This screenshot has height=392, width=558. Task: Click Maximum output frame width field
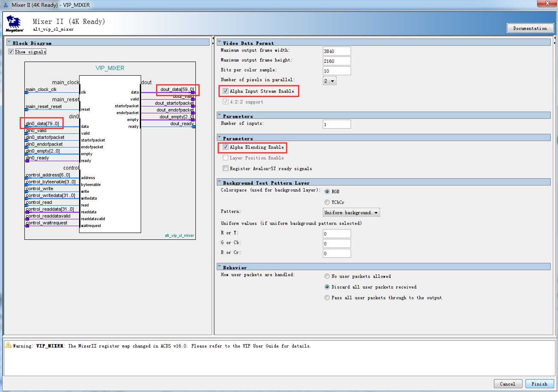pyautogui.click(x=337, y=51)
